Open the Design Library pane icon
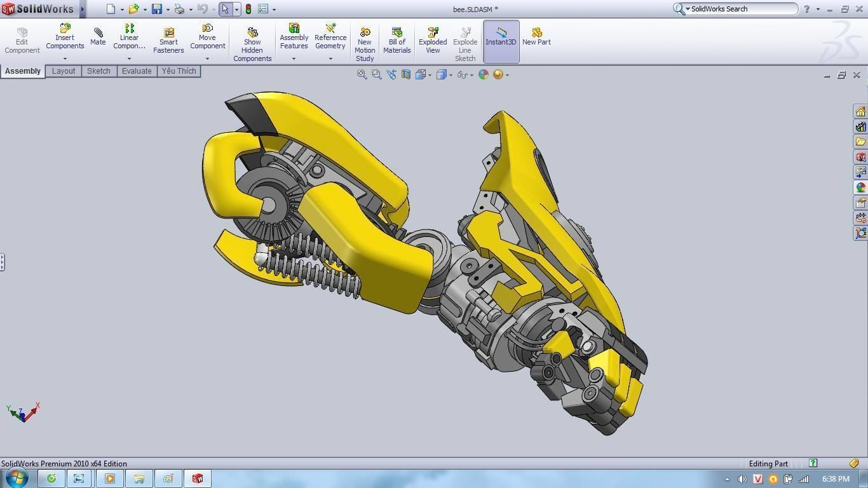The width and height of the screenshot is (868, 488). point(860,126)
